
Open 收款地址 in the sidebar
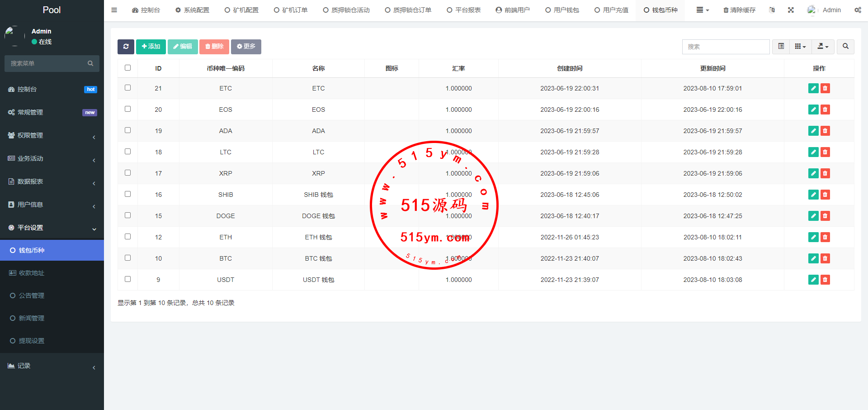click(32, 273)
